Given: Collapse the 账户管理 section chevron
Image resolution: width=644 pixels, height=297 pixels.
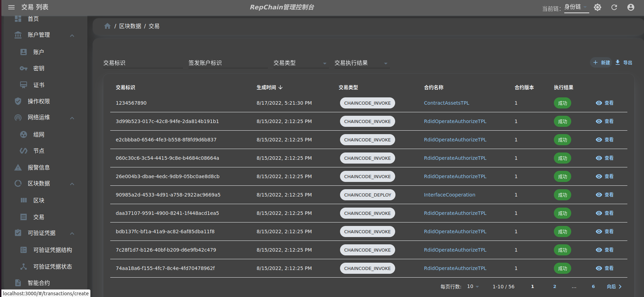Looking at the screenshot, I should coord(72,35).
